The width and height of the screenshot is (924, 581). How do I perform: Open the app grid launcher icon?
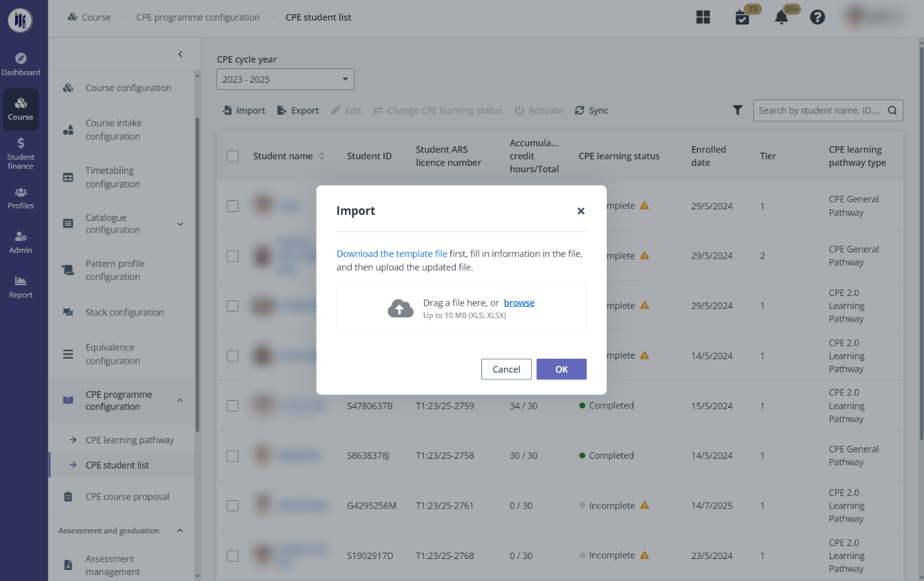703,17
